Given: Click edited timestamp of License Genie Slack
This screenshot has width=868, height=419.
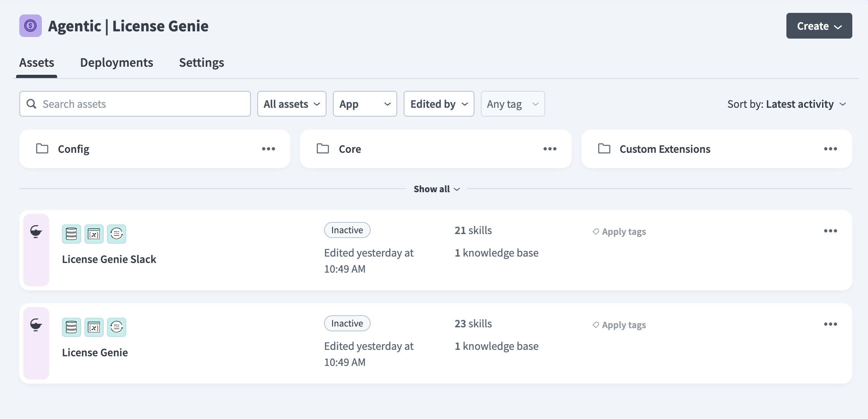Looking at the screenshot, I should (x=369, y=261).
